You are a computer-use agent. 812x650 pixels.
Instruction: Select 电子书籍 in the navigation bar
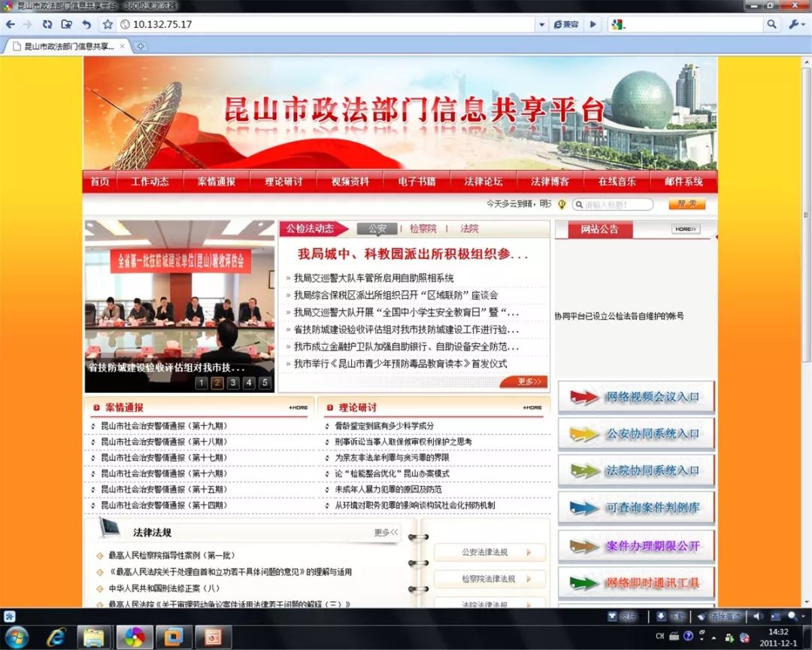[x=417, y=181]
